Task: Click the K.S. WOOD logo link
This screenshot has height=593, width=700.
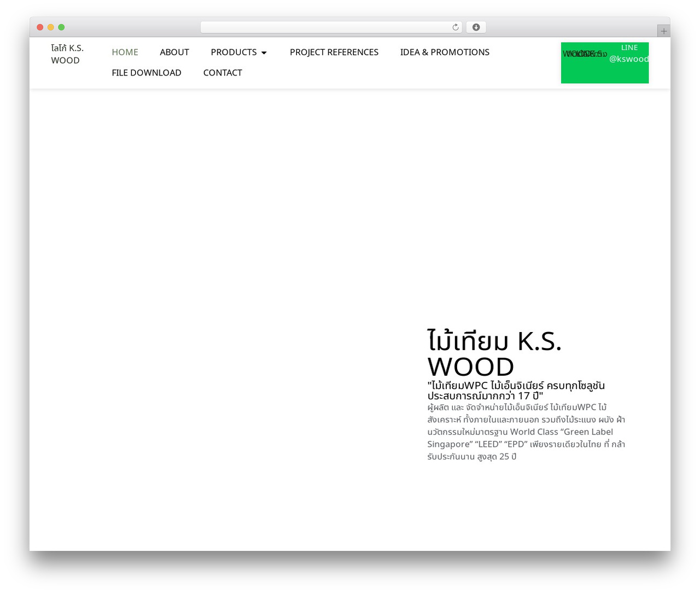Action: pyautogui.click(x=67, y=54)
